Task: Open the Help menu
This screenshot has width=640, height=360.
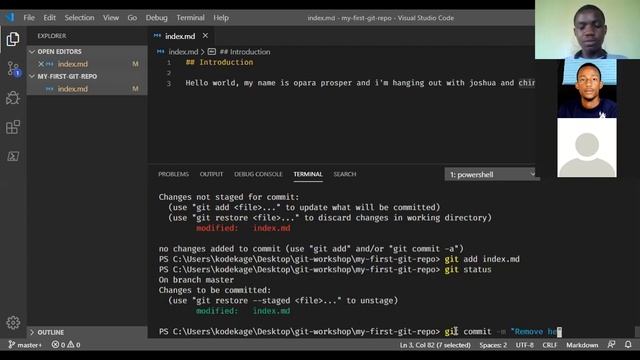Action: click(221, 18)
